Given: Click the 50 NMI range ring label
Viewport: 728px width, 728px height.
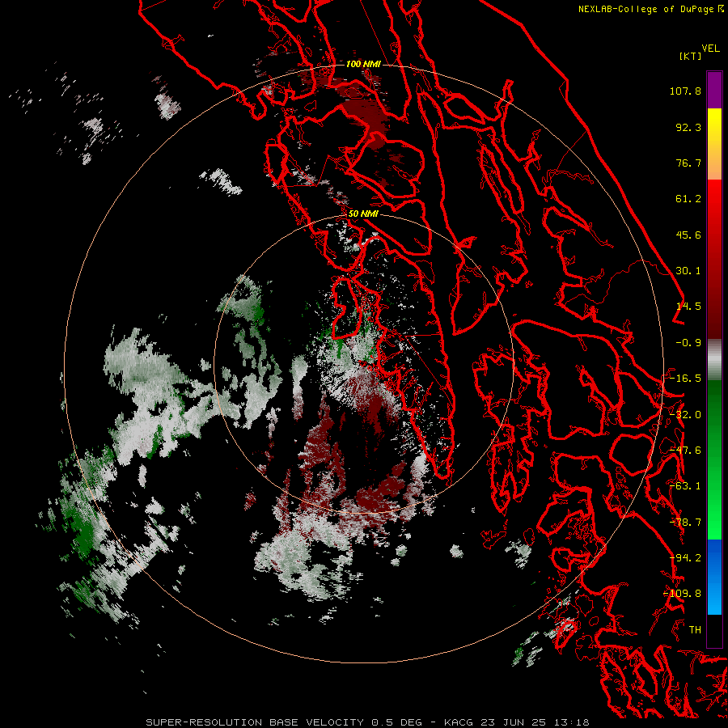Looking at the screenshot, I should pos(363,214).
